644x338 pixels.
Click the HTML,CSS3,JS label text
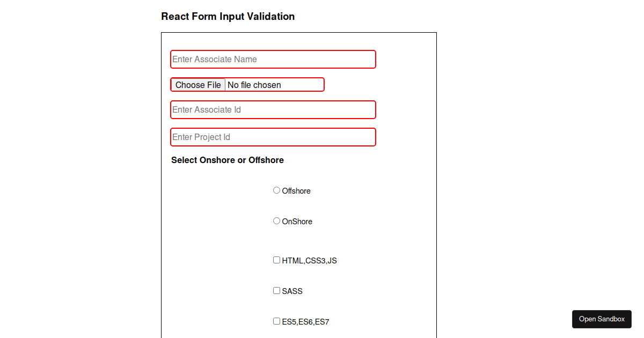click(x=310, y=260)
